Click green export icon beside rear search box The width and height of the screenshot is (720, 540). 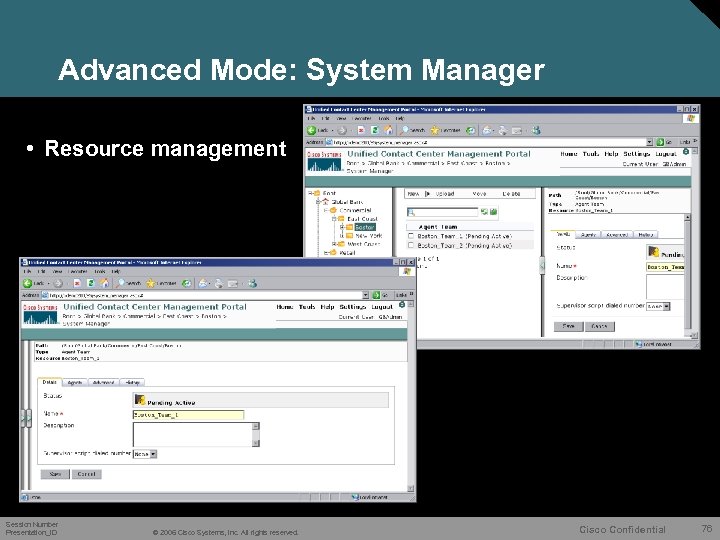(x=493, y=212)
